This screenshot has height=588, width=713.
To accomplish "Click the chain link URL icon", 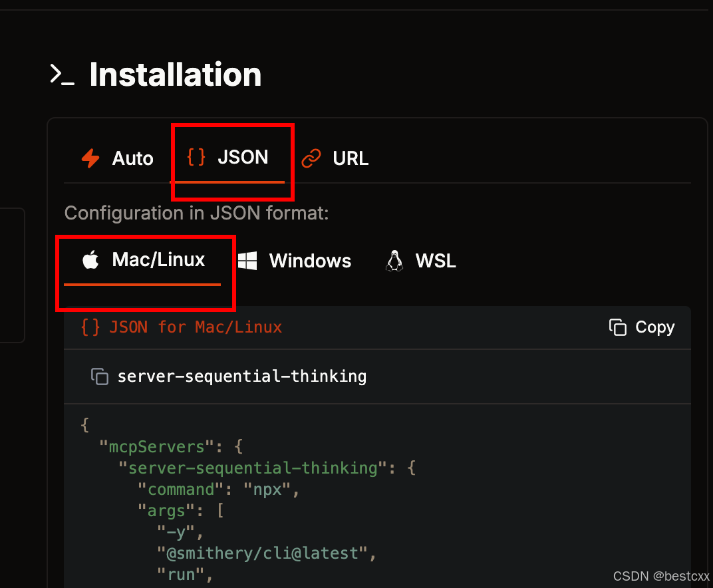I will (x=311, y=158).
